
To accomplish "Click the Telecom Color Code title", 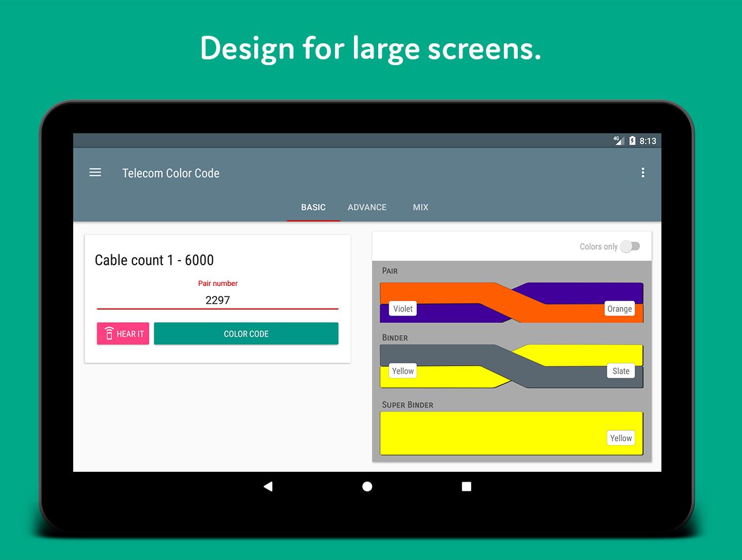I will [171, 173].
